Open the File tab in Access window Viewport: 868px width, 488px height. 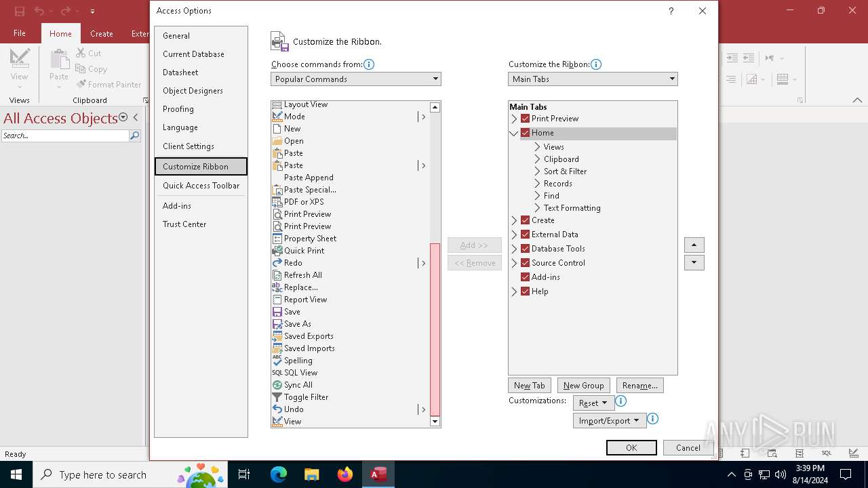tap(20, 33)
